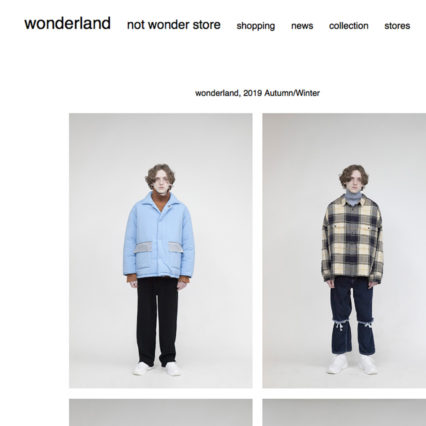This screenshot has width=426, height=426.
Task: Click the navy jeans in plaid look
Action: (x=352, y=315)
